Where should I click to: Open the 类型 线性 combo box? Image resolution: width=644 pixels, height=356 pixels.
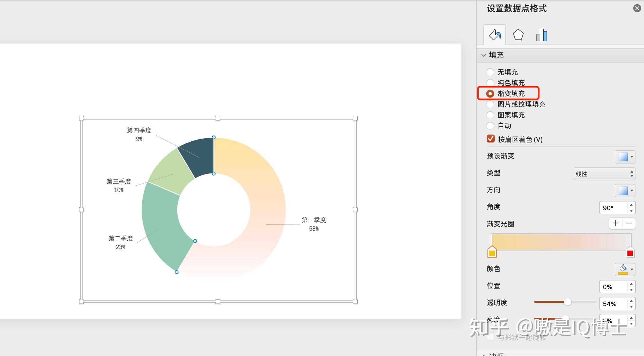(x=604, y=174)
